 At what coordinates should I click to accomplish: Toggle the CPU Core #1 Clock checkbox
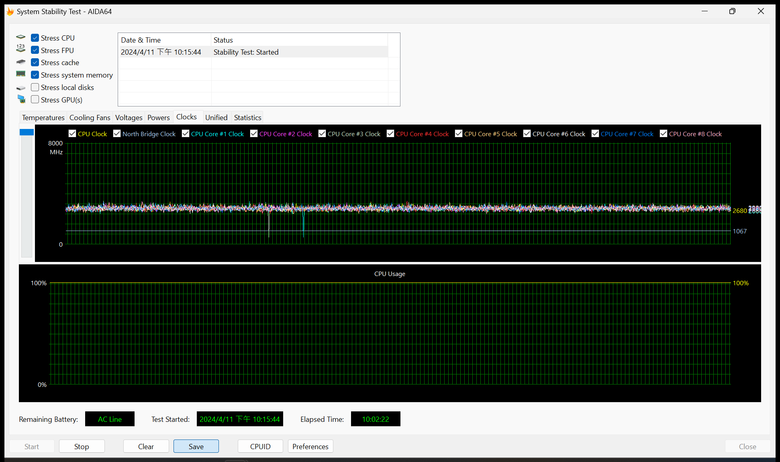pyautogui.click(x=186, y=134)
